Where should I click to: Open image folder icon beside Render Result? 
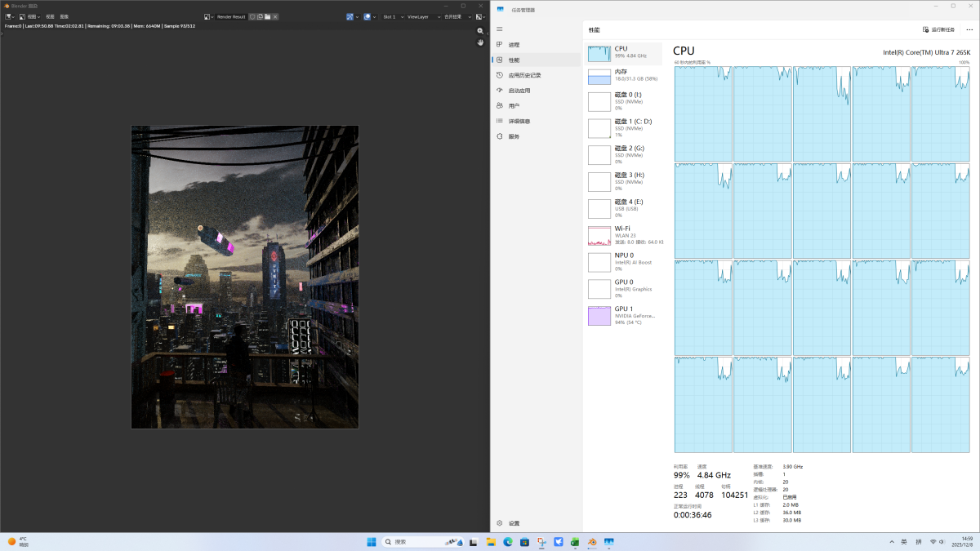click(x=267, y=16)
